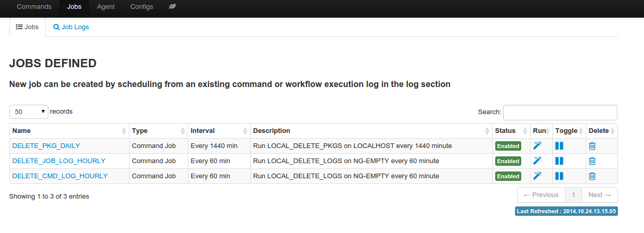Select page 1 in pagination
The width and height of the screenshot is (644, 233).
[x=573, y=195]
